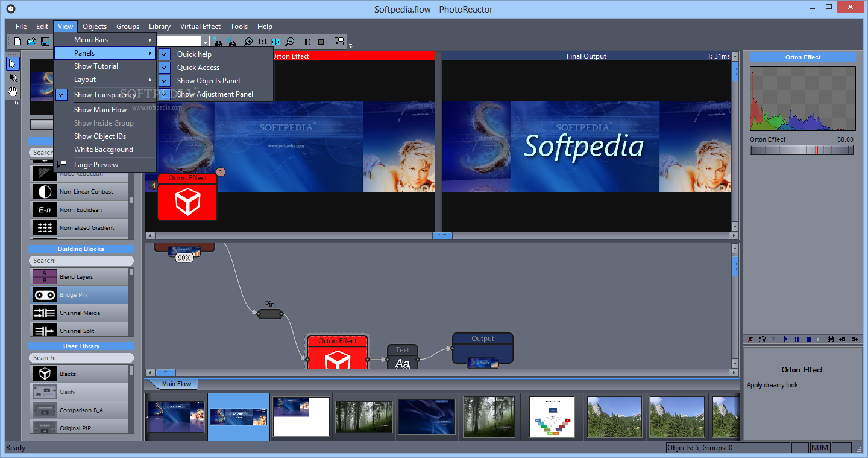Click the User Library search field
Viewport: 868px width, 458px height.
click(81, 358)
